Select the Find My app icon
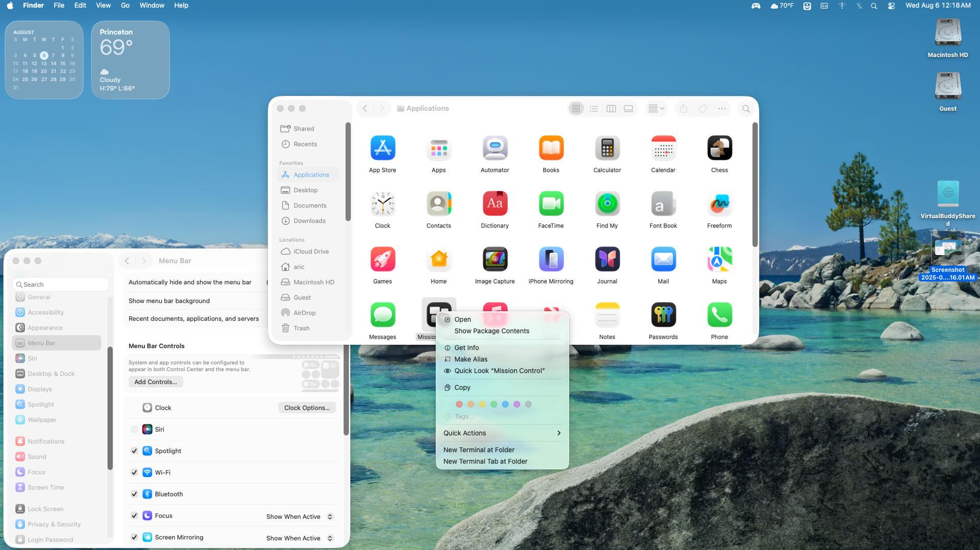 click(x=607, y=204)
